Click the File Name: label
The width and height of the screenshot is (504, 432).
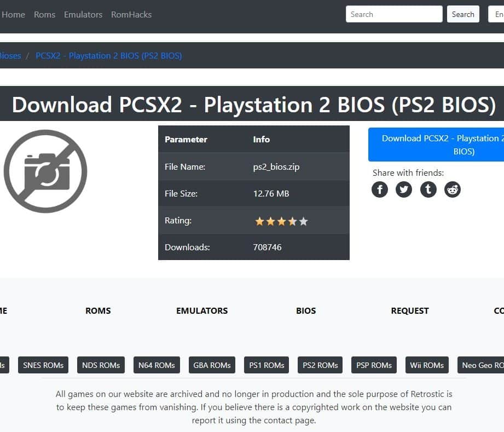pyautogui.click(x=185, y=166)
